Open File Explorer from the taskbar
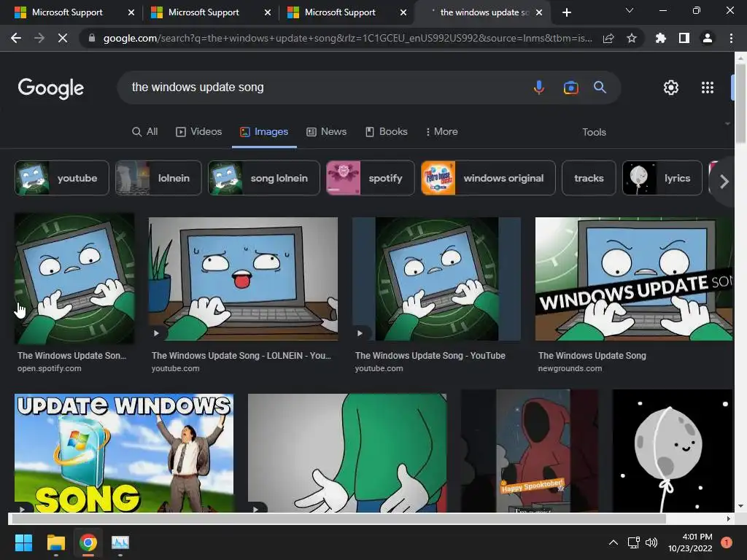Image resolution: width=747 pixels, height=560 pixels. [55, 542]
